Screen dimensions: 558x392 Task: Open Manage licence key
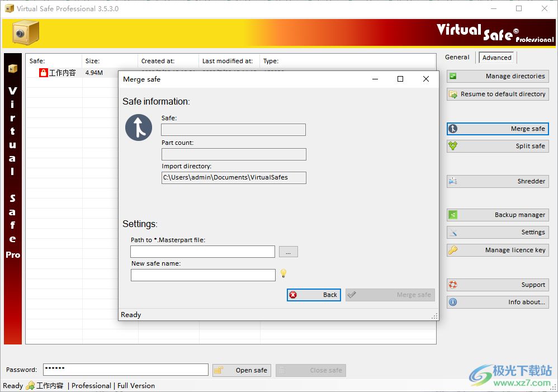(498, 250)
